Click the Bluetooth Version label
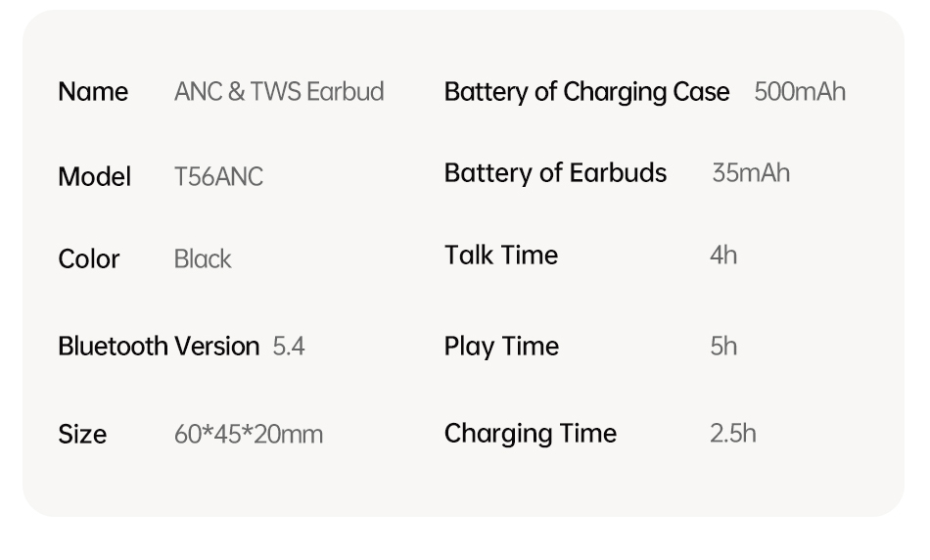The width and height of the screenshot is (930, 560). pos(159,347)
